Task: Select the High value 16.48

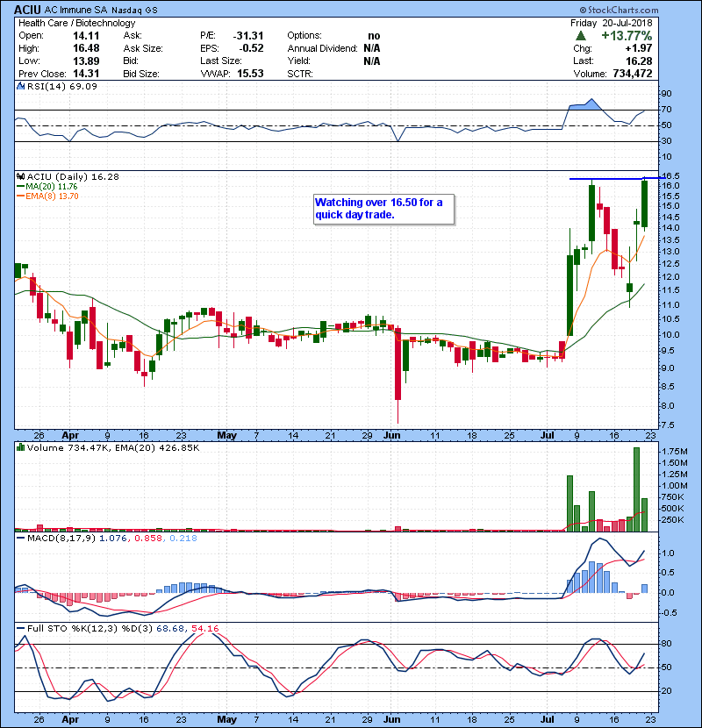Action: tap(86, 48)
